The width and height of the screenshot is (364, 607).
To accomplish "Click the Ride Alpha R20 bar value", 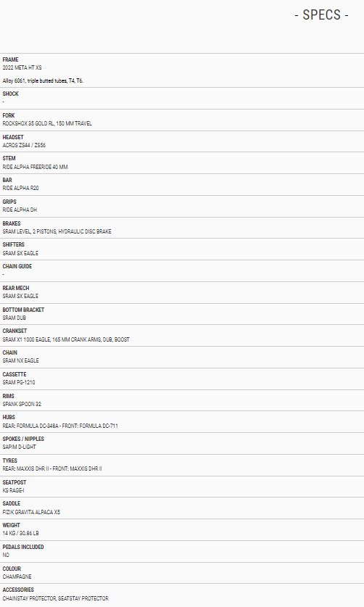I will (20, 188).
